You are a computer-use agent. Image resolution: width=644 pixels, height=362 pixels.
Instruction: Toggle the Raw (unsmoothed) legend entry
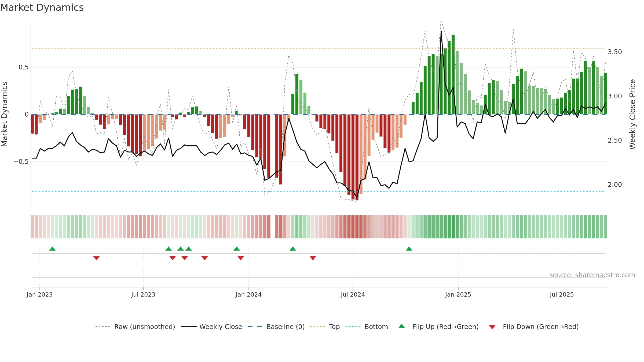135,327
